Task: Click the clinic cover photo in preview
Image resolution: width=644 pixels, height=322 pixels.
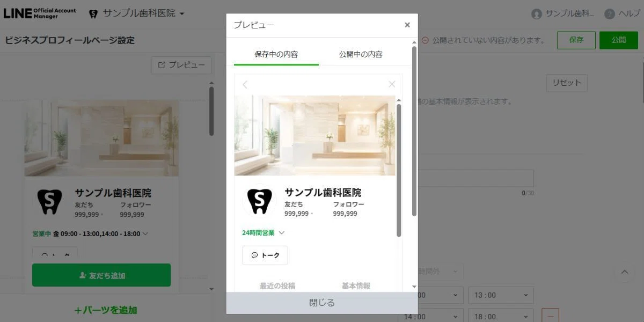Action: (315, 136)
